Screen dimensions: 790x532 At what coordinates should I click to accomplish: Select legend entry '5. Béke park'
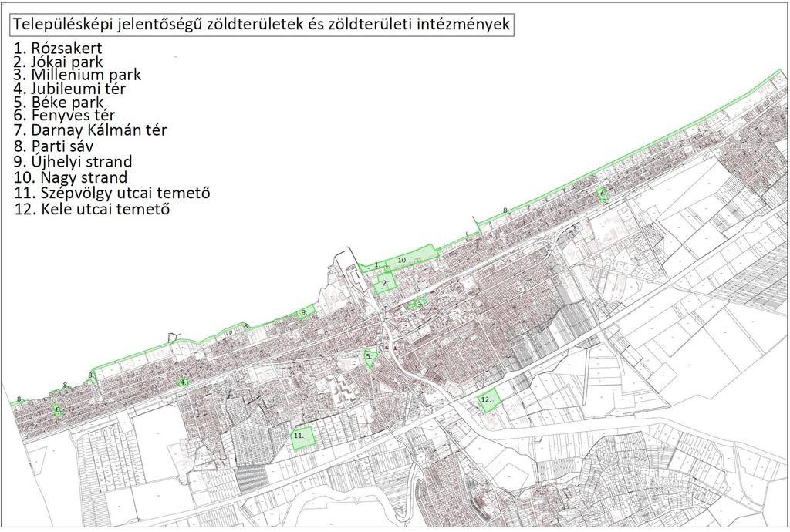pyautogui.click(x=59, y=103)
